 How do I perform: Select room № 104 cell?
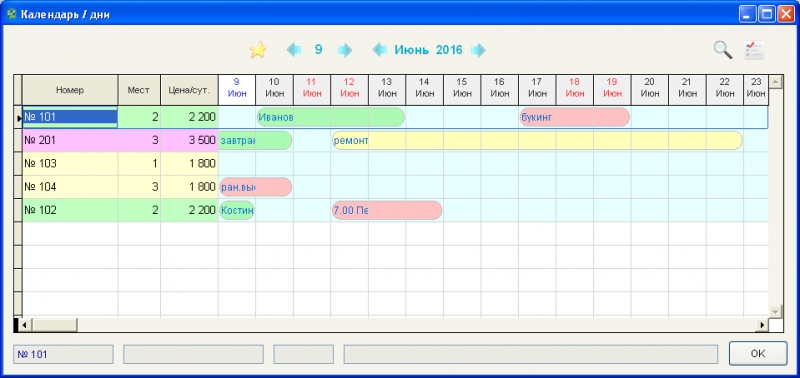pos(70,187)
